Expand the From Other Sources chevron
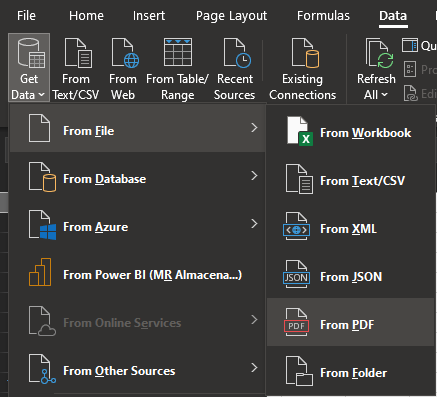This screenshot has height=397, width=437. pos(254,368)
